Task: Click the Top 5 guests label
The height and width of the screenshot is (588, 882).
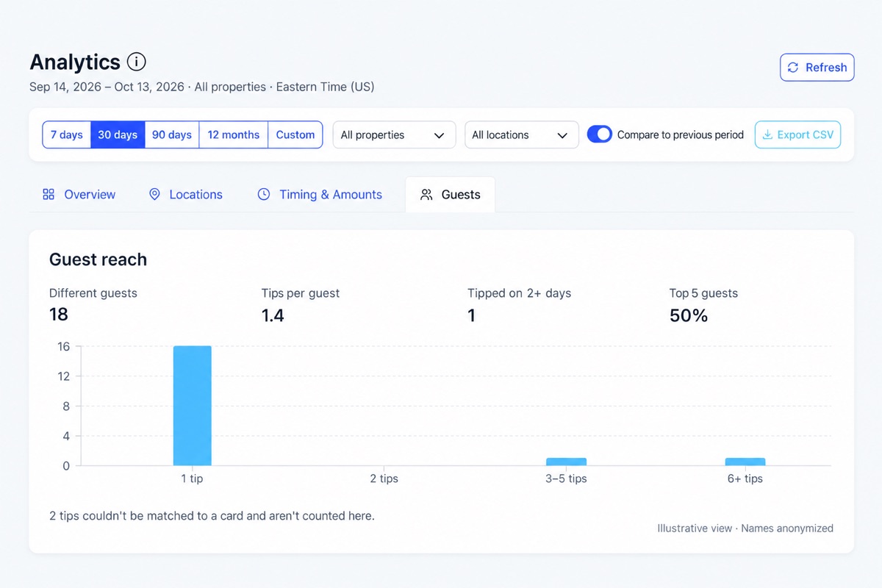Action: tap(703, 293)
